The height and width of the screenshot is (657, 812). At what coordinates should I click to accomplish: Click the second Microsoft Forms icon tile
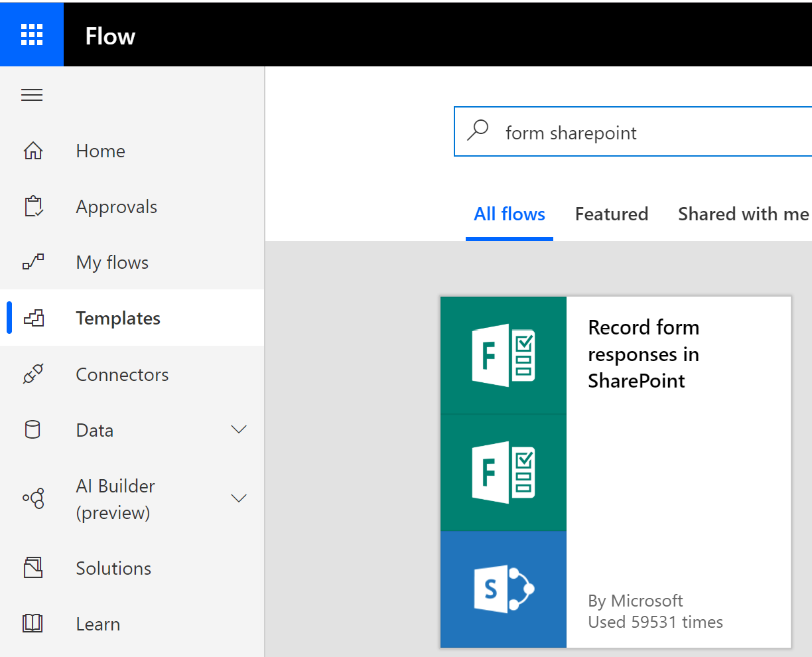point(504,473)
